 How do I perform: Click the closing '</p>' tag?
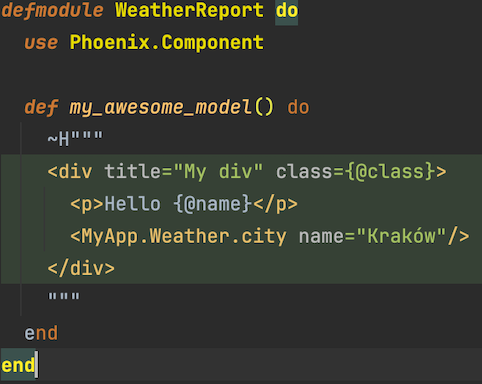(275, 204)
